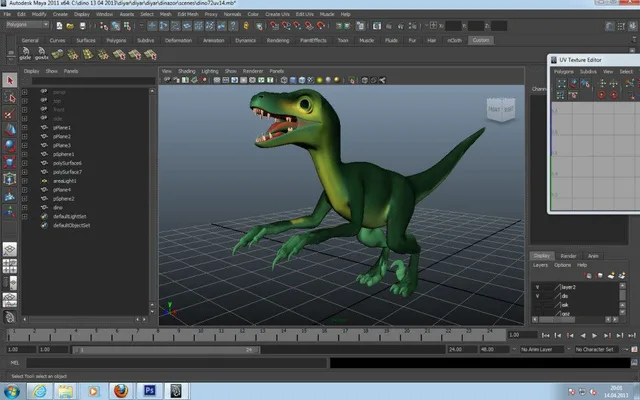Open Photoshop from the taskbar

149,391
